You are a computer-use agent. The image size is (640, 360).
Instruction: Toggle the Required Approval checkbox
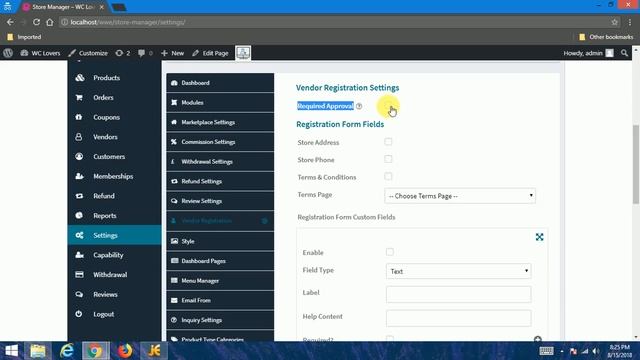[x=388, y=106]
